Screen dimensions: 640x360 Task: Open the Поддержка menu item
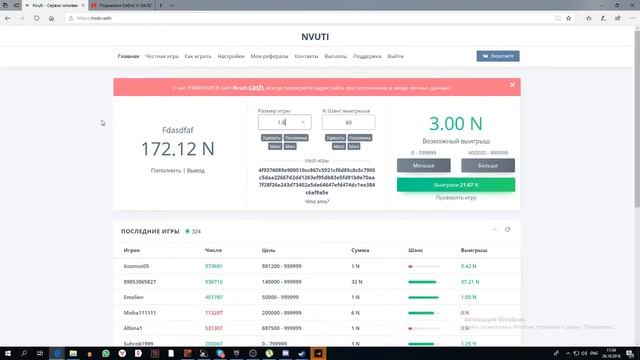pyautogui.click(x=367, y=56)
